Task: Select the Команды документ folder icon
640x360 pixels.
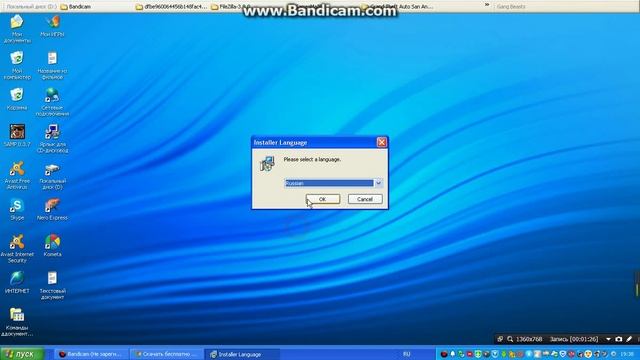Action: pos(17,322)
